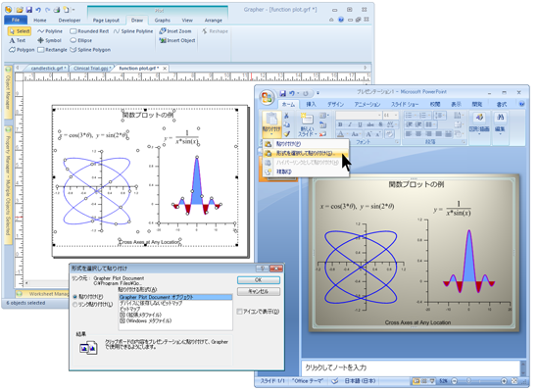Open the shapes drawing gallery in PowerPoint

click(479, 122)
